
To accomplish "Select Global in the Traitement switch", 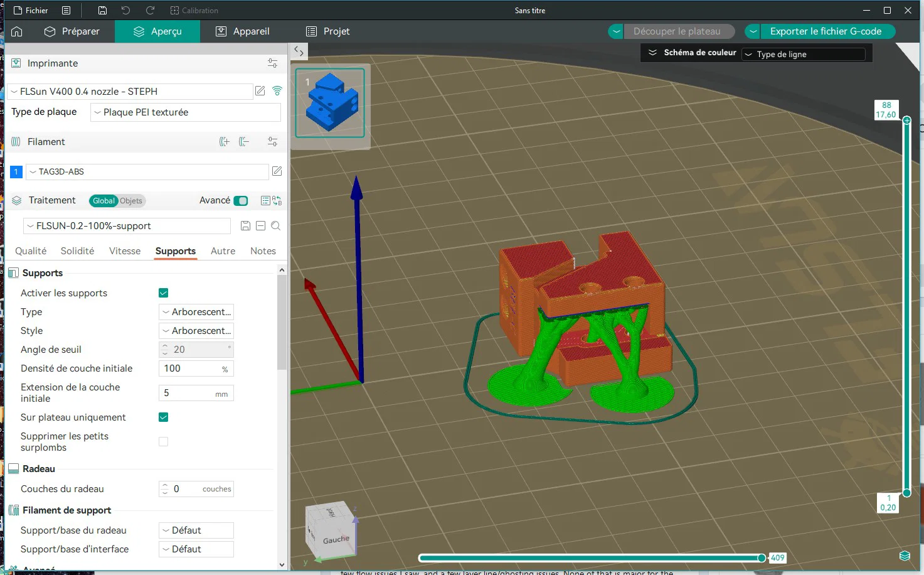I will pyautogui.click(x=104, y=201).
